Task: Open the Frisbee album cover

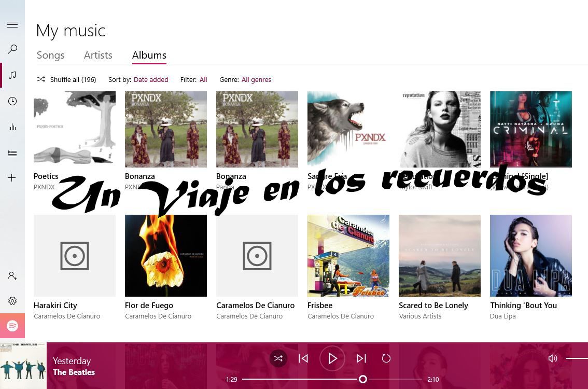Action: coord(348,256)
